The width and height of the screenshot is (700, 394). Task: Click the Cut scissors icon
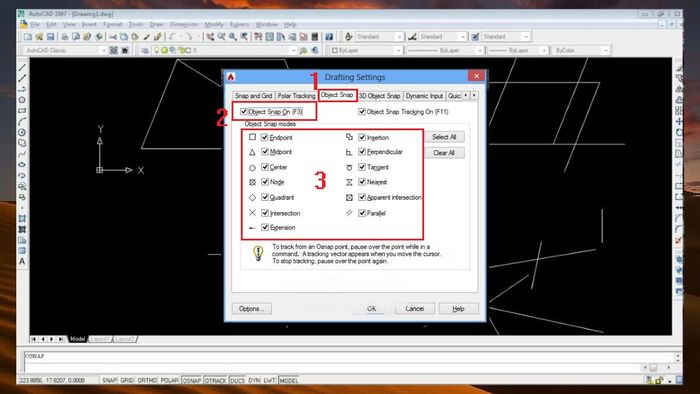pos(113,37)
